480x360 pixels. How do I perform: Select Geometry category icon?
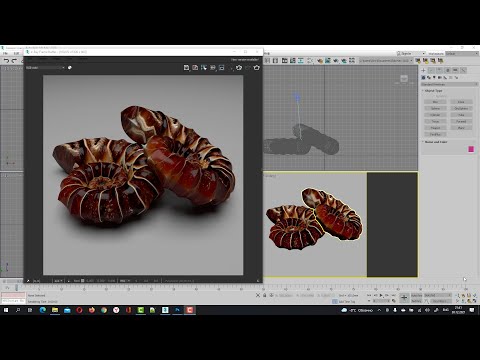[423, 77]
